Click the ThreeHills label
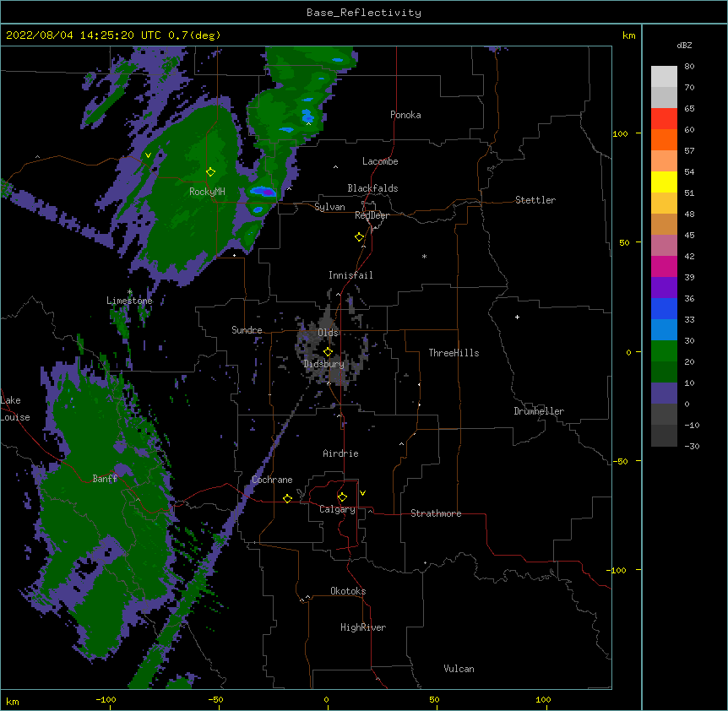728x711 pixels. pos(454,353)
